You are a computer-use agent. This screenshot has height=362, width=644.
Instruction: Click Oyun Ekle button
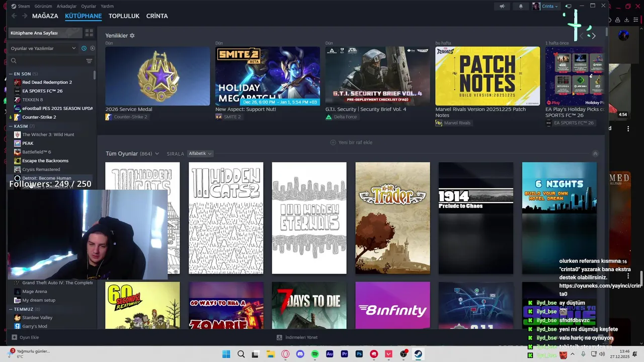tap(25, 337)
